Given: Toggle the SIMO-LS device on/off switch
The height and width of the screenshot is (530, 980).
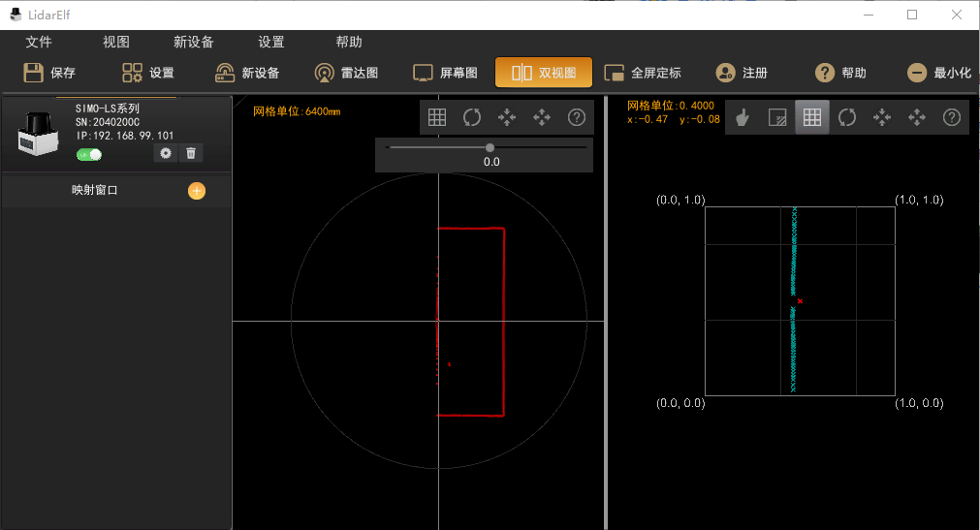Looking at the screenshot, I should pyautogui.click(x=89, y=154).
